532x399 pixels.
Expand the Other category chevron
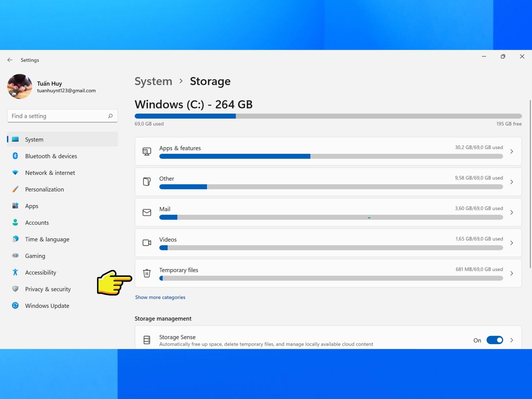(512, 182)
